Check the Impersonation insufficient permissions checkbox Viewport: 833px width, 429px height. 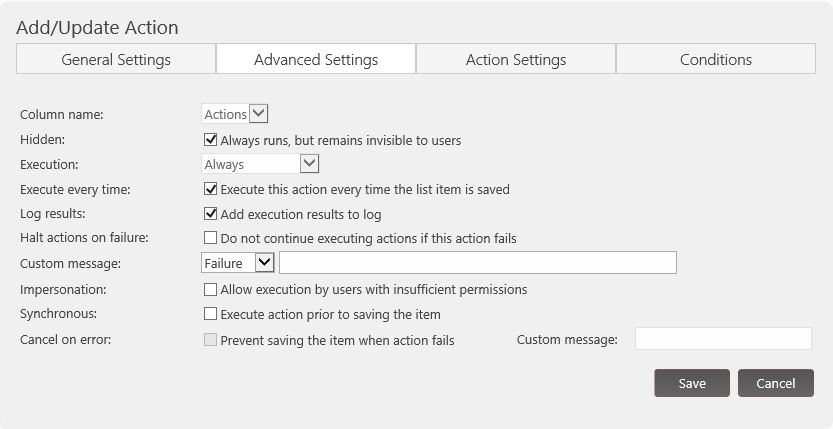pos(210,289)
